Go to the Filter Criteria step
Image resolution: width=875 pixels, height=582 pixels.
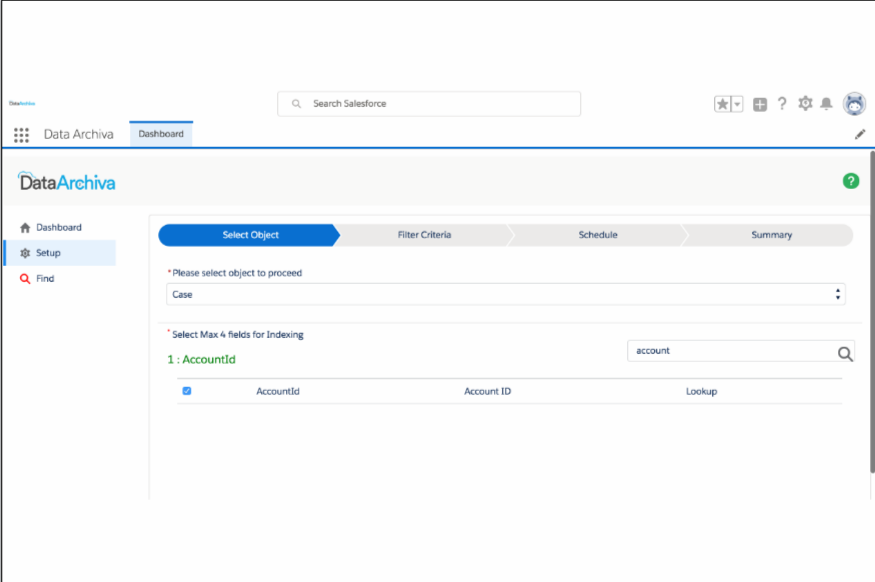pyautogui.click(x=424, y=235)
